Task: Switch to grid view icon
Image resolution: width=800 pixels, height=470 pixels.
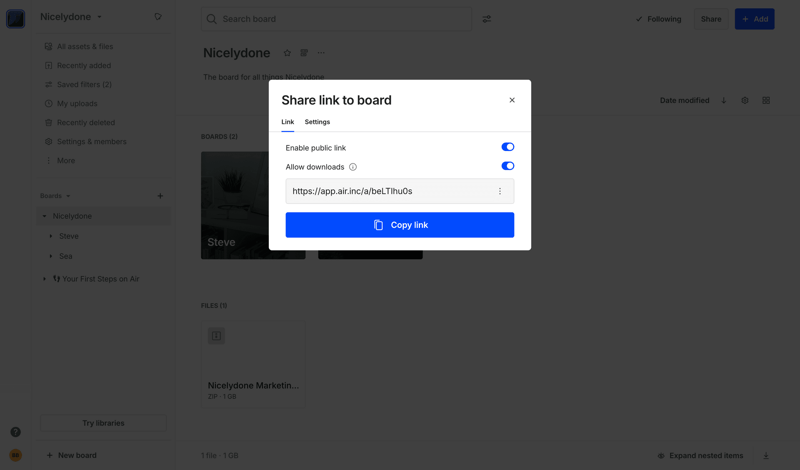Action: click(x=766, y=101)
